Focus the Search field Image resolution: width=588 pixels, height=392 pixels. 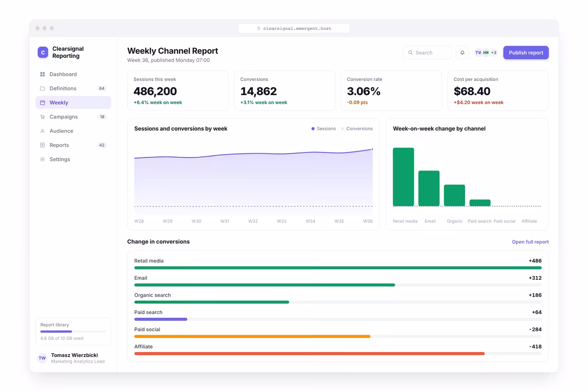pos(427,53)
